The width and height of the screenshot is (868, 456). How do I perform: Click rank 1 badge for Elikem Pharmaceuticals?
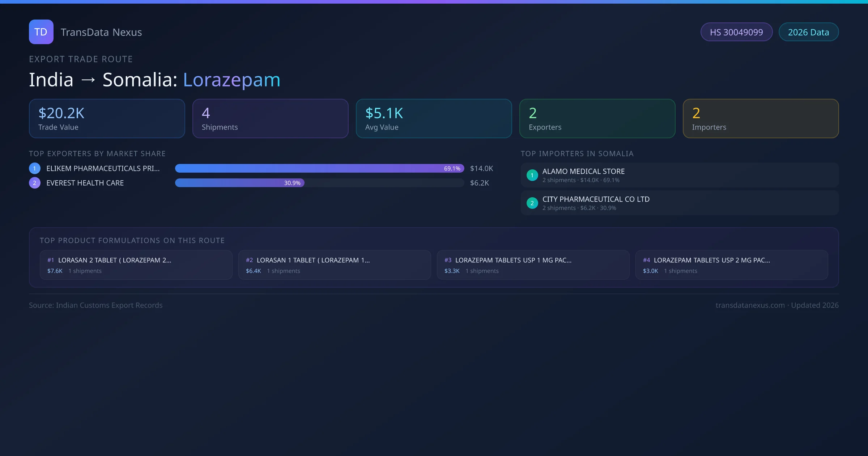35,168
